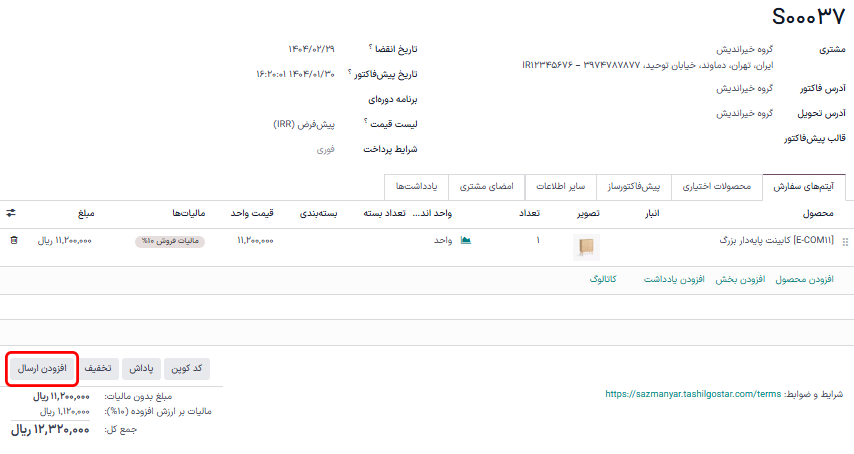This screenshot has height=454, width=854.
Task: Click the green forecast chart icon
Action: [x=465, y=241]
